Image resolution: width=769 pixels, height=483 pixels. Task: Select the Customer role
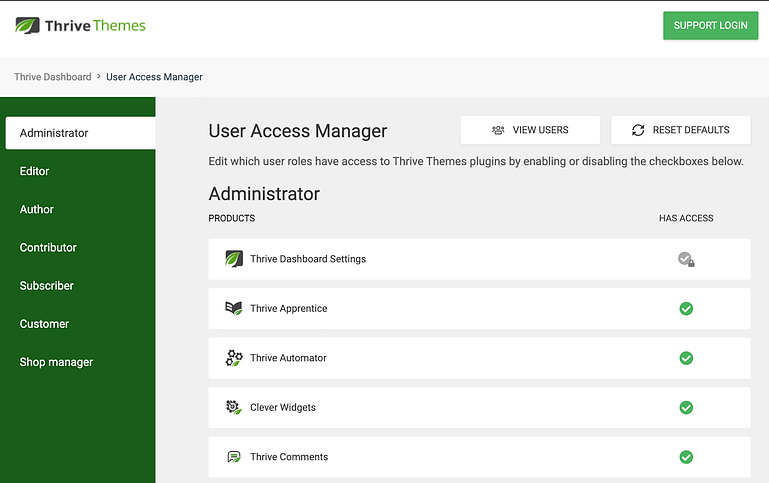point(44,324)
